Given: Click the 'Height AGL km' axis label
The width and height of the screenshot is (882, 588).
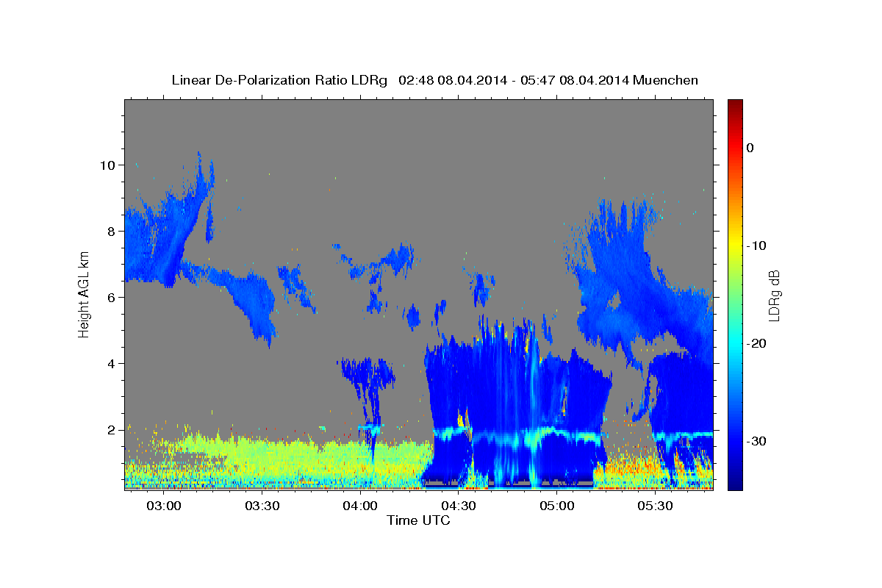Looking at the screenshot, I should coord(84,293).
